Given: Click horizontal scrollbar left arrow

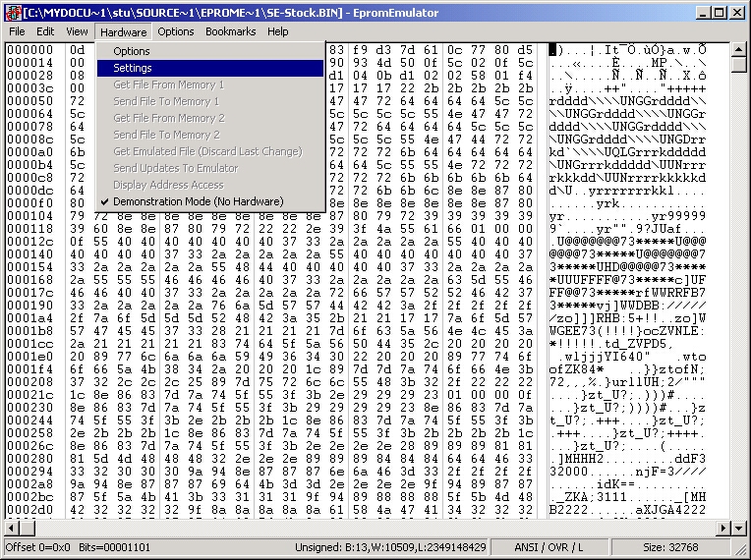Looking at the screenshot, I should click(x=12, y=529).
